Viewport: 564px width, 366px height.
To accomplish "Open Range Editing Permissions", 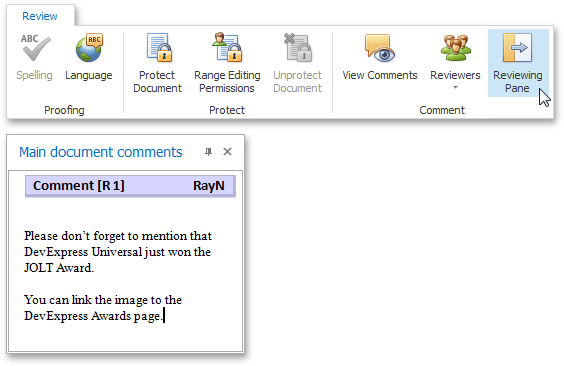I will pos(227,63).
